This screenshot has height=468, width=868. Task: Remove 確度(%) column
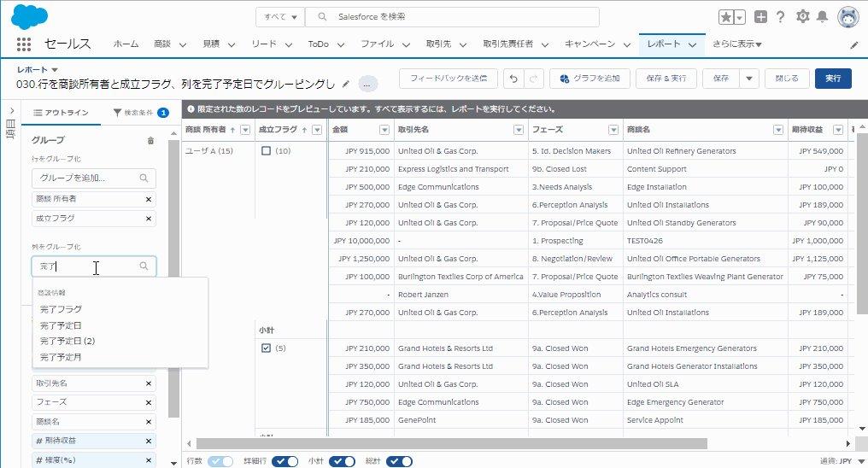pos(149,460)
